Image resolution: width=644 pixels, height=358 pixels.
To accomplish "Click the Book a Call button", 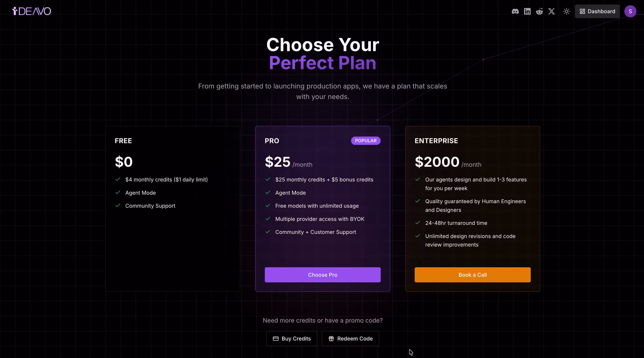I will [472, 275].
